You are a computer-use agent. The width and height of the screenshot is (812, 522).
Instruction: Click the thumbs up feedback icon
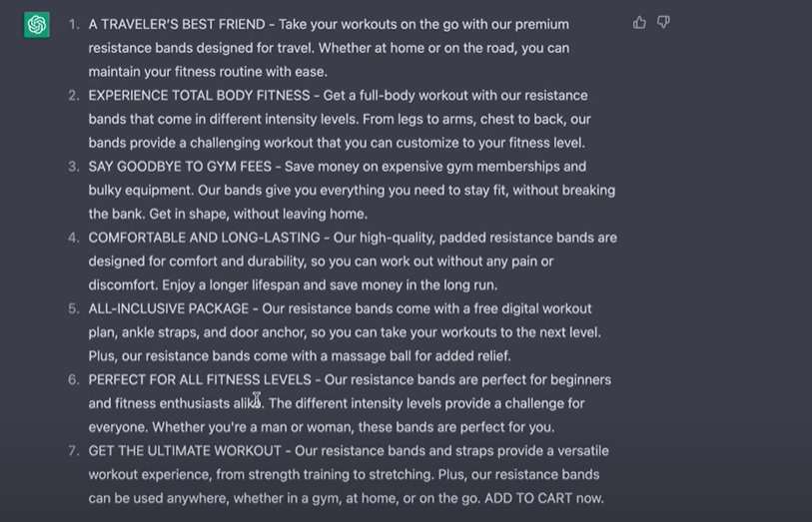(639, 23)
